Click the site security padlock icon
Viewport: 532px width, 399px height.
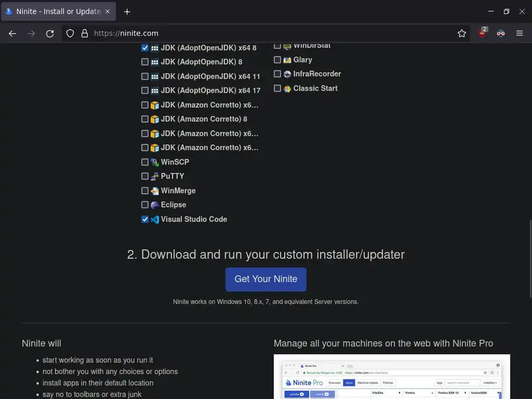pyautogui.click(x=85, y=33)
